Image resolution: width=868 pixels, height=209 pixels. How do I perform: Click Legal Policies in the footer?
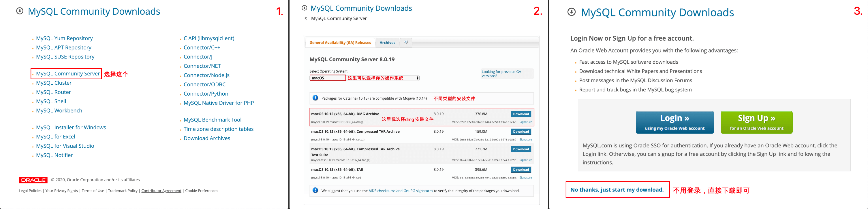pos(30,191)
